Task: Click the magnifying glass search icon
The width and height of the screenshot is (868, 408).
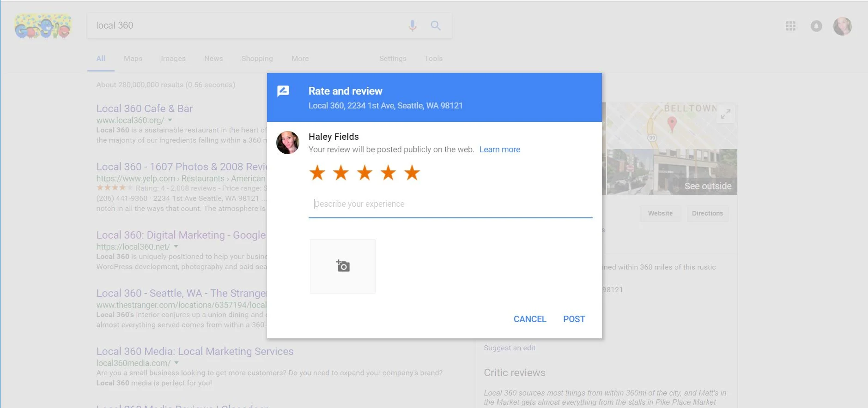Action: (x=436, y=25)
